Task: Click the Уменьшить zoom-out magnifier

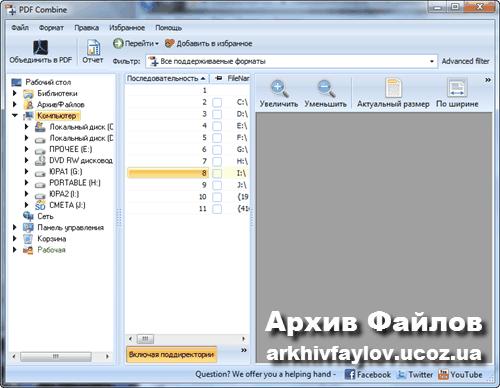Action: click(x=325, y=88)
